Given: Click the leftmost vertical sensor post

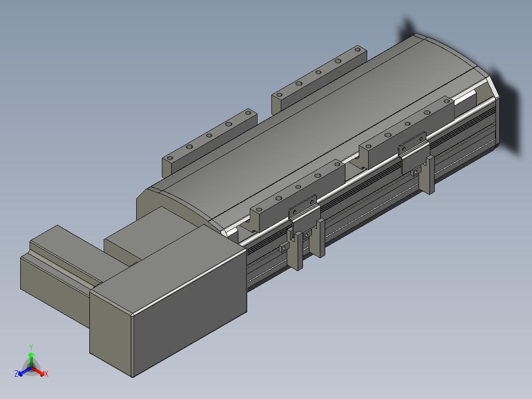Looking at the screenshot, I should [299, 250].
